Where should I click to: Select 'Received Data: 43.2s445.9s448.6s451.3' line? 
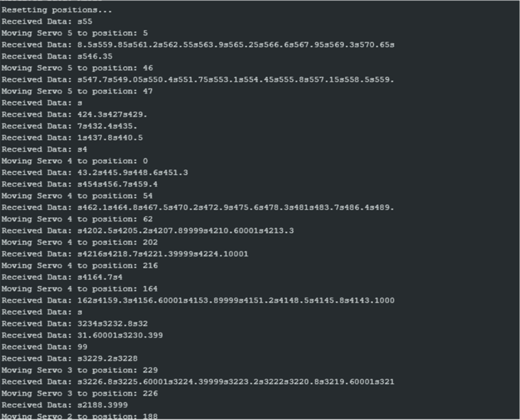coord(95,173)
